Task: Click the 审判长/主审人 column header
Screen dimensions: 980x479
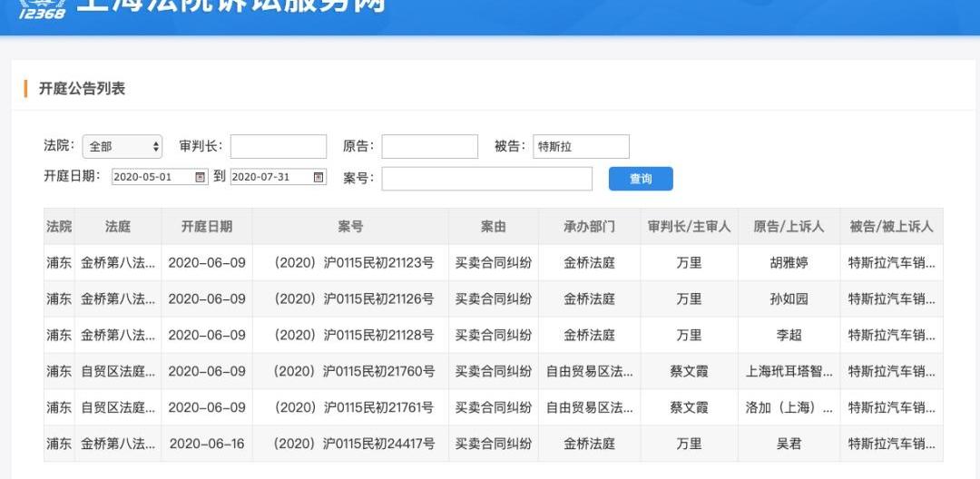Action: 690,226
